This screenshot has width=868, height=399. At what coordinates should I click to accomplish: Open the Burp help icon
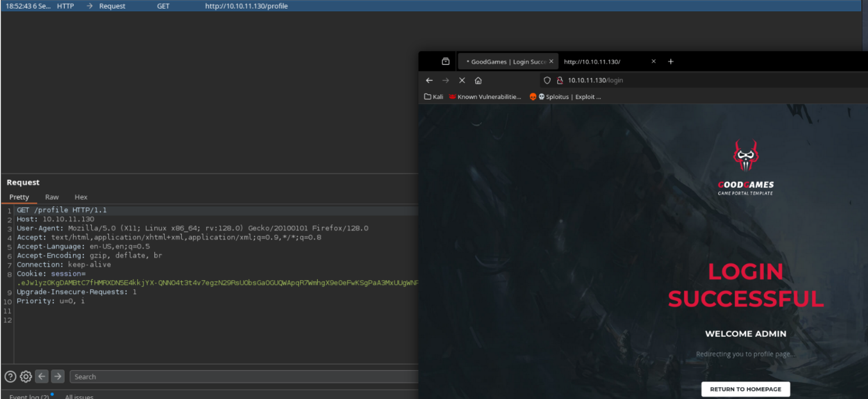pyautogui.click(x=10, y=377)
